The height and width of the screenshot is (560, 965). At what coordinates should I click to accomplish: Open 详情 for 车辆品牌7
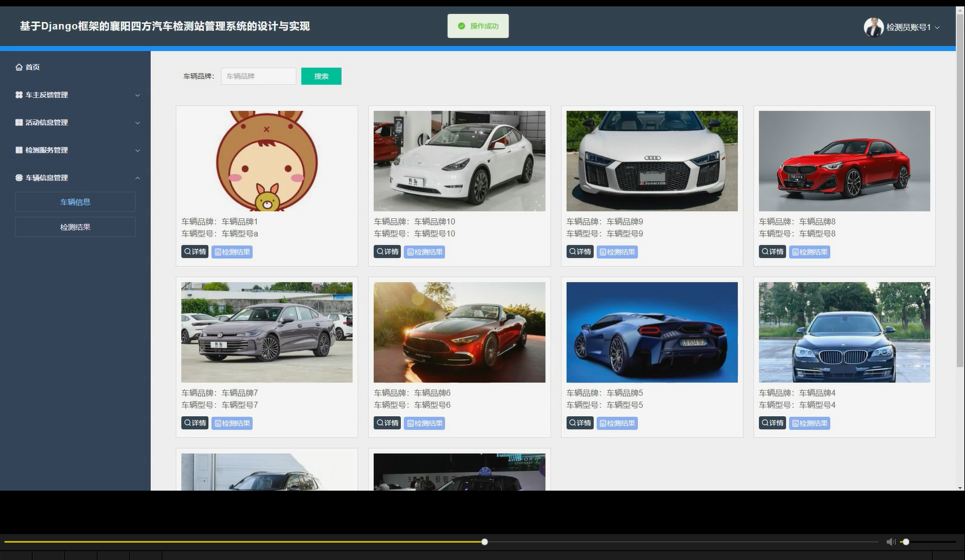(195, 423)
